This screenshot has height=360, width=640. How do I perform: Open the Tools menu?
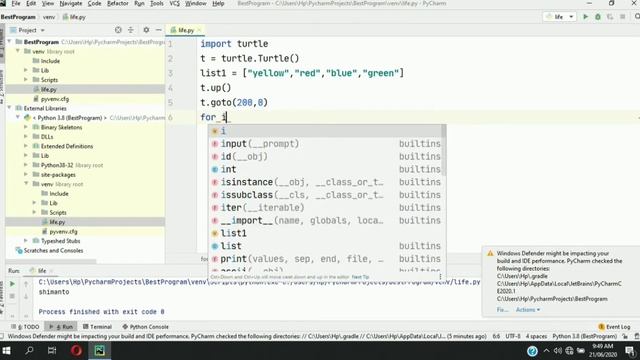[x=157, y=3]
